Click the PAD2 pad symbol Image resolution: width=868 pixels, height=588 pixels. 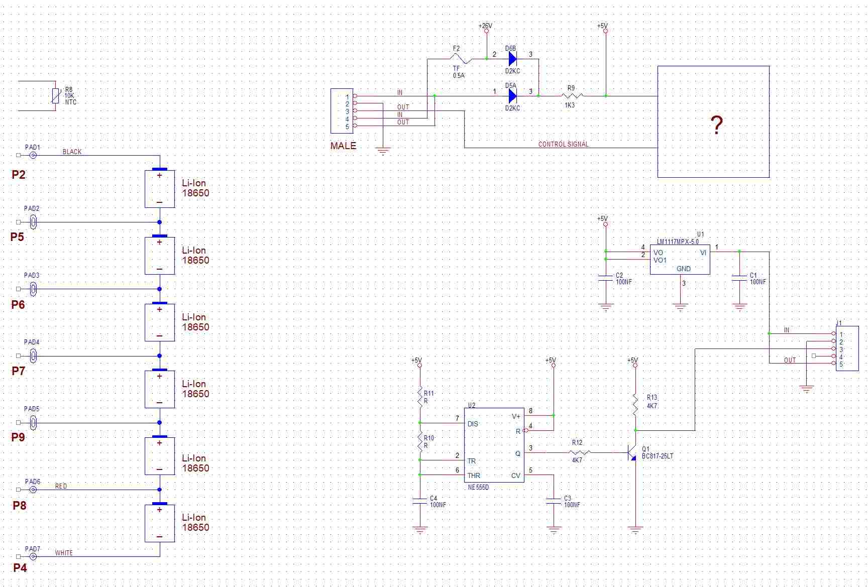[33, 222]
